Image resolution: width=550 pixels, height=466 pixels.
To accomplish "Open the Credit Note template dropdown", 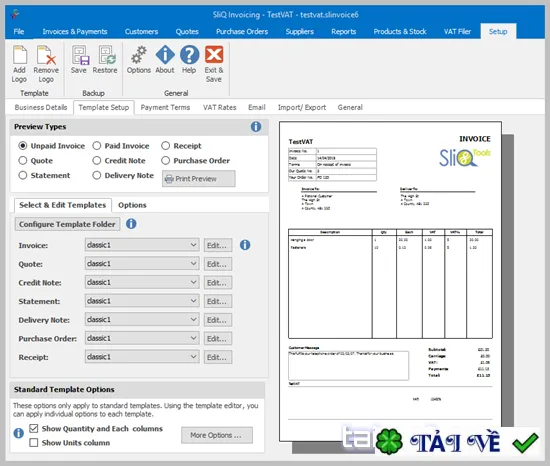I will (x=142, y=282).
